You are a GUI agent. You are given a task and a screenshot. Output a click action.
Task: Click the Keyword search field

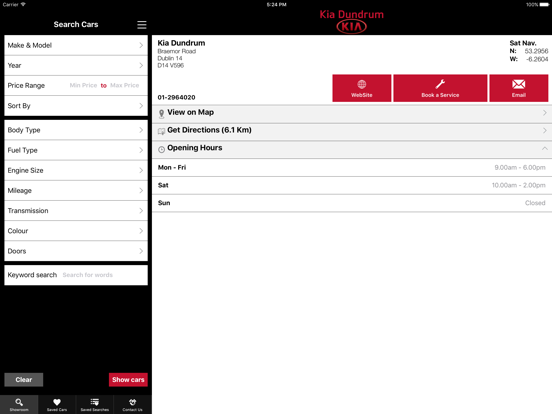point(76,275)
